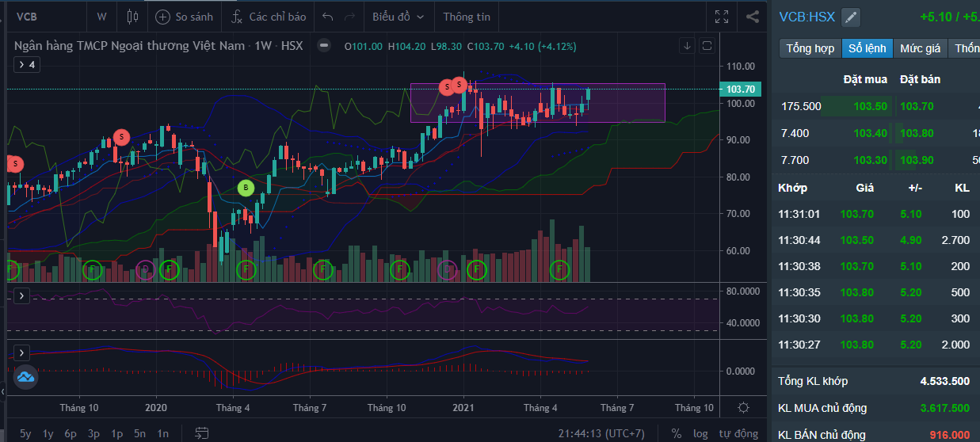Collapse the left side panel arrow

click(2, 391)
